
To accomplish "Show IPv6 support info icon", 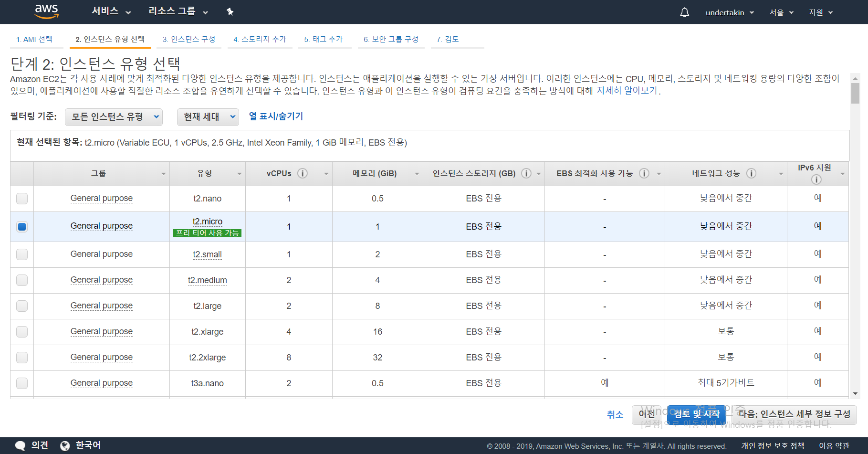I will 816,179.
